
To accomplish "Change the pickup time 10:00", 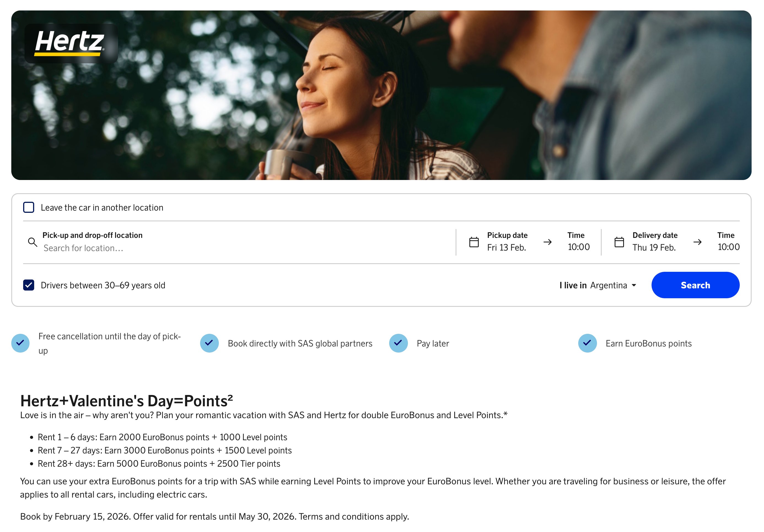I will 578,247.
